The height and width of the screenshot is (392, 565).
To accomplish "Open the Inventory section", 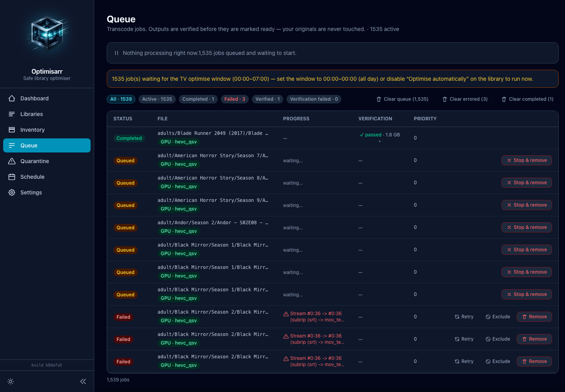I will coord(47,130).
